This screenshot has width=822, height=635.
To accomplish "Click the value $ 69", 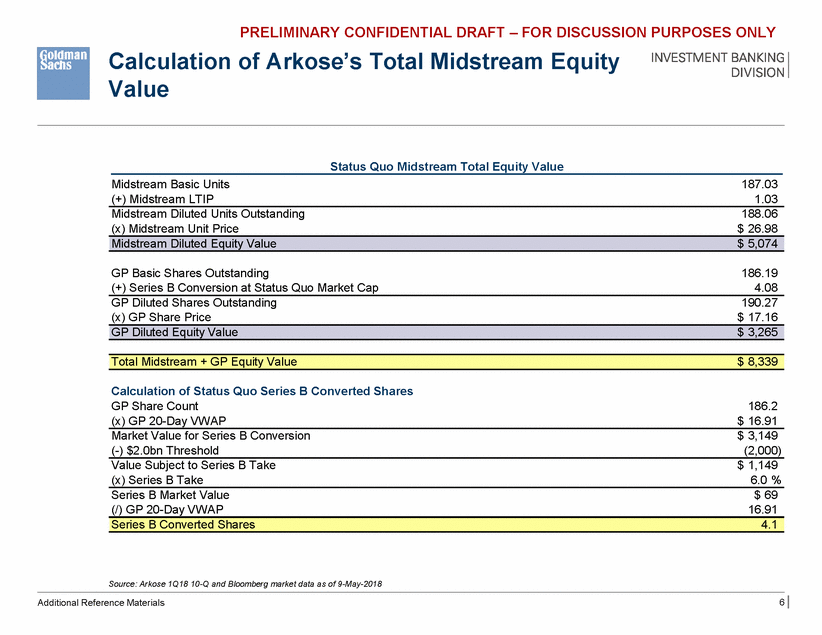I will [766, 495].
